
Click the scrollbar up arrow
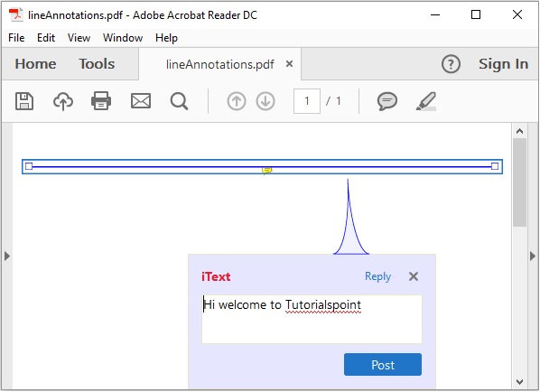coord(519,131)
